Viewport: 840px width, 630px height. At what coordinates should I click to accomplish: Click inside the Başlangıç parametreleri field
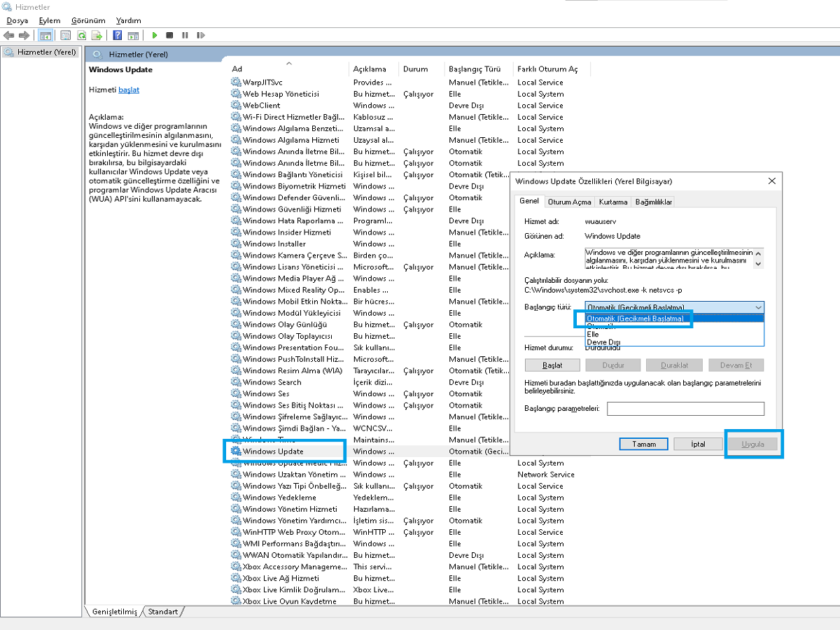tap(685, 408)
